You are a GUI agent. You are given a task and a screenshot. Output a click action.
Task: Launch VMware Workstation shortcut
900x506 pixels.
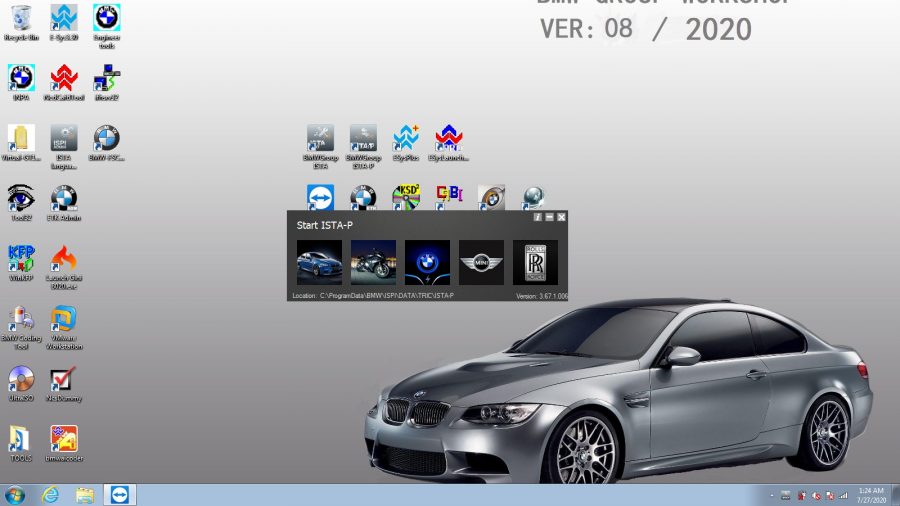[64, 327]
